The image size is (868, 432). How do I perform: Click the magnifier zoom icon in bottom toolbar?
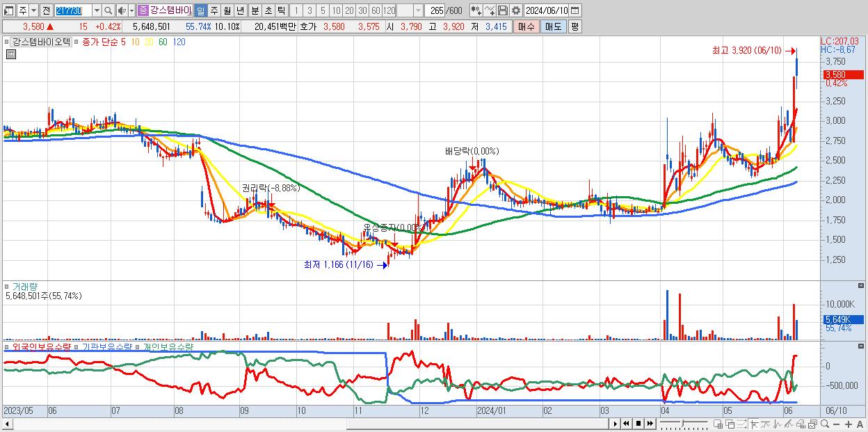coord(825,424)
